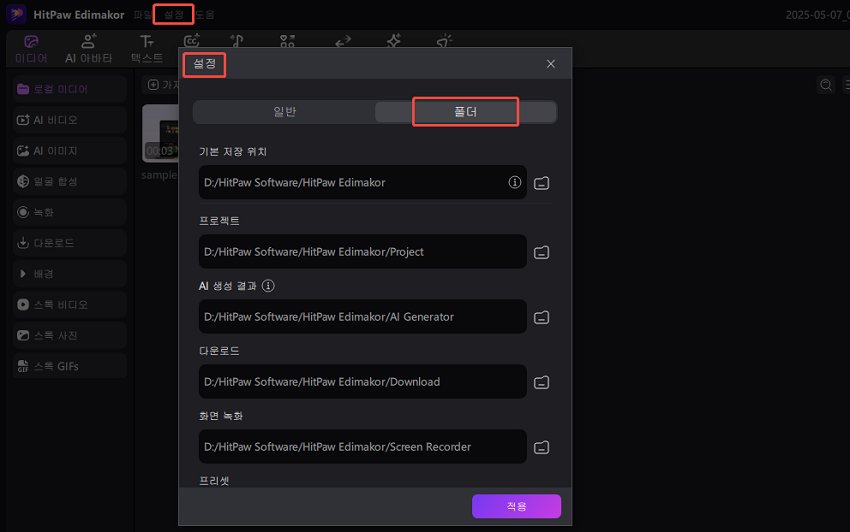The image size is (850, 532).
Task: Click the sparkle effects toolbar icon
Action: pyautogui.click(x=394, y=41)
